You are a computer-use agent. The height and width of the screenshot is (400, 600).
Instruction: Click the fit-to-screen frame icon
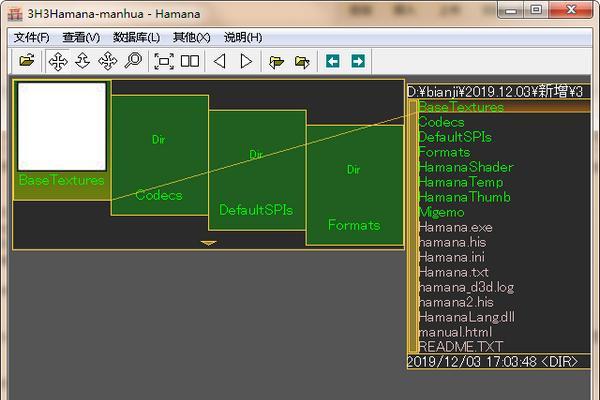164,61
